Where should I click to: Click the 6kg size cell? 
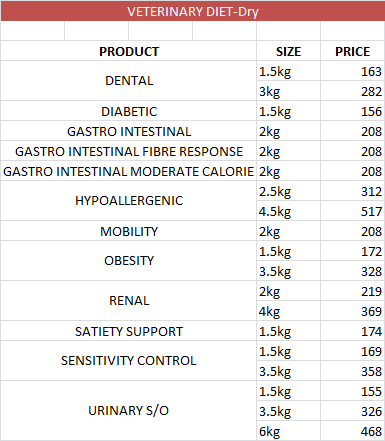point(288,431)
